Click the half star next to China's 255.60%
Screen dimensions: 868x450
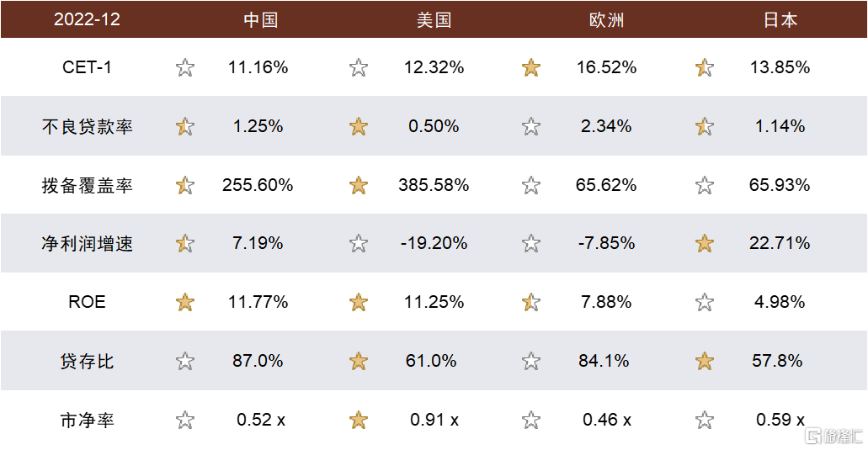(x=185, y=185)
